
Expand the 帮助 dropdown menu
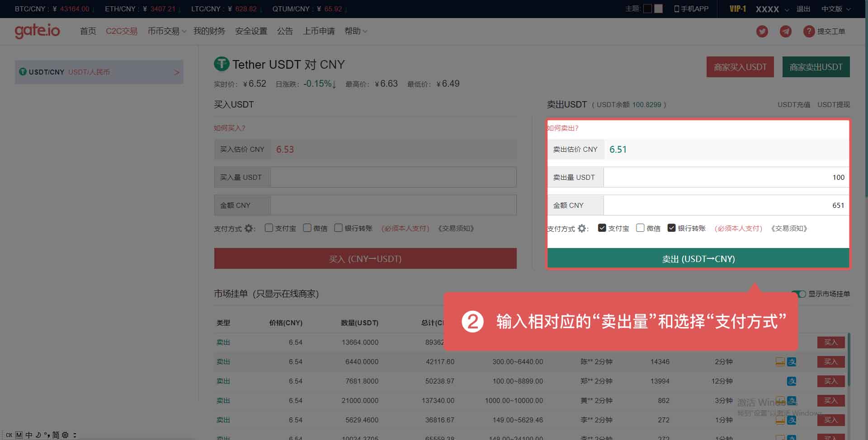click(356, 31)
